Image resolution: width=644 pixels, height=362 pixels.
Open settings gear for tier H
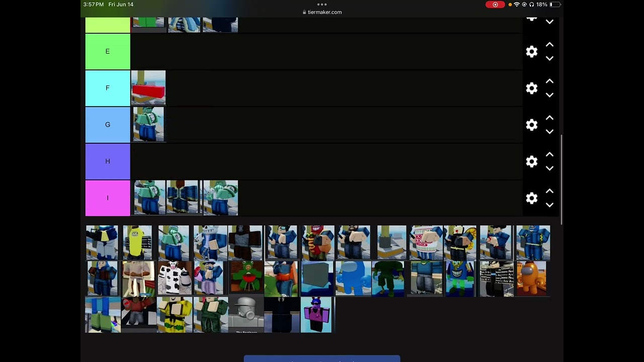531,161
